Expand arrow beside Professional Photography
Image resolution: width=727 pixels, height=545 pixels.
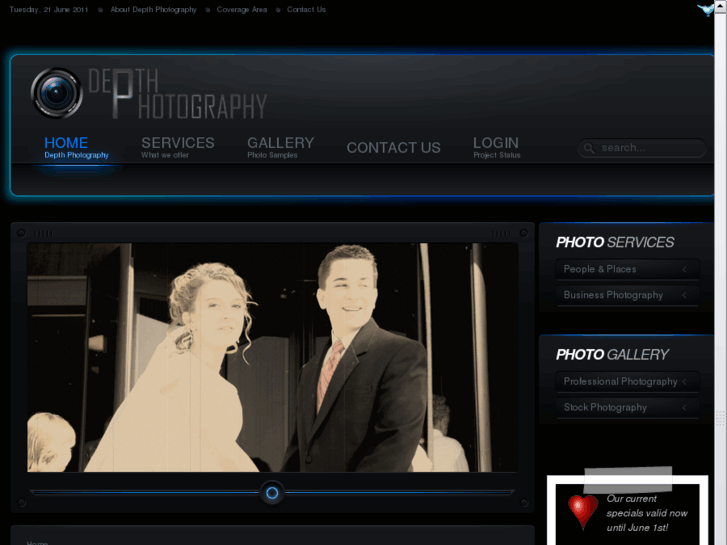pos(684,381)
